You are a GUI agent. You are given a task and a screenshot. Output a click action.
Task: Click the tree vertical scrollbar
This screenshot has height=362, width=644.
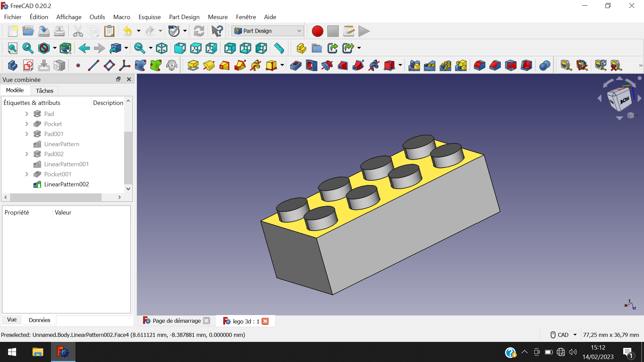point(128,158)
